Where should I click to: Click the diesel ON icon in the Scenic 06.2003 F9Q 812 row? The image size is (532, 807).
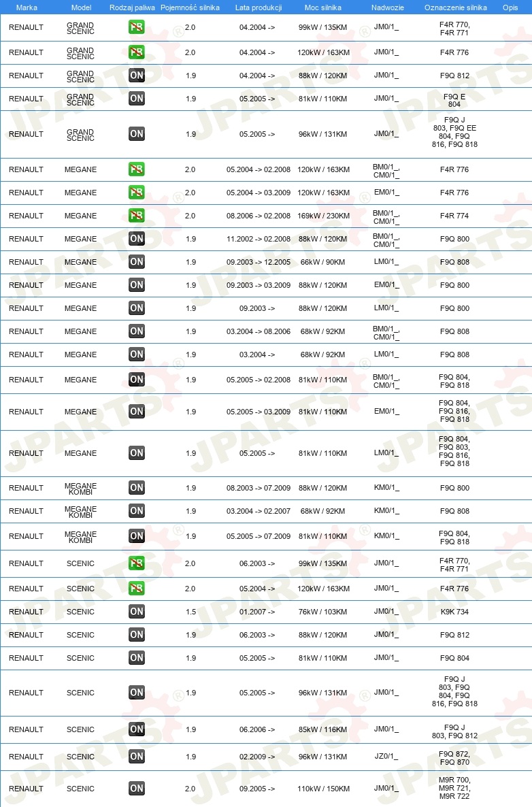pos(136,635)
